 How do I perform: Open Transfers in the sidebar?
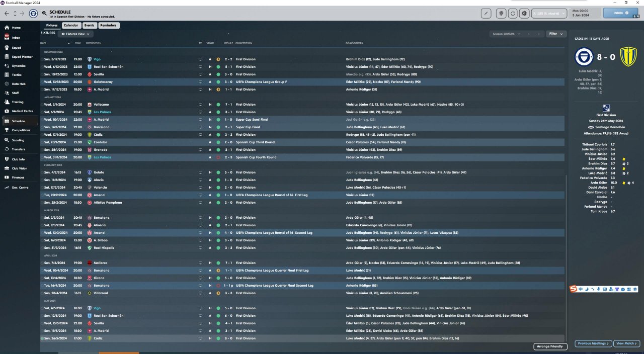coord(19,149)
